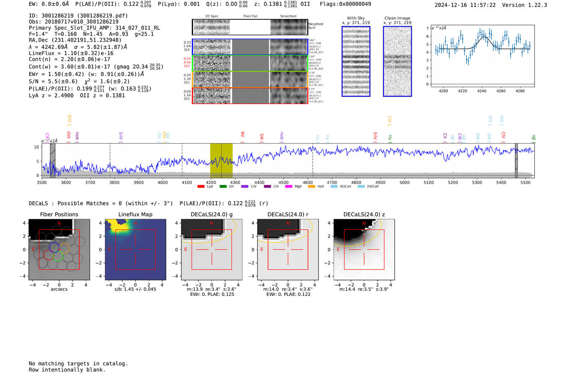
Task: Click the magenta MgII legend swatch
Action: click(288, 186)
